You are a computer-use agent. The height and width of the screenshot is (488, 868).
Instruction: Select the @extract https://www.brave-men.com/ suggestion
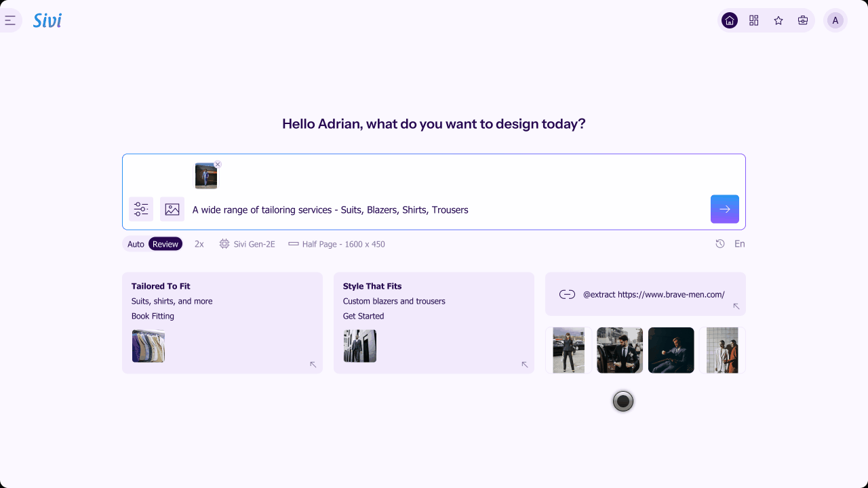pyautogui.click(x=646, y=294)
